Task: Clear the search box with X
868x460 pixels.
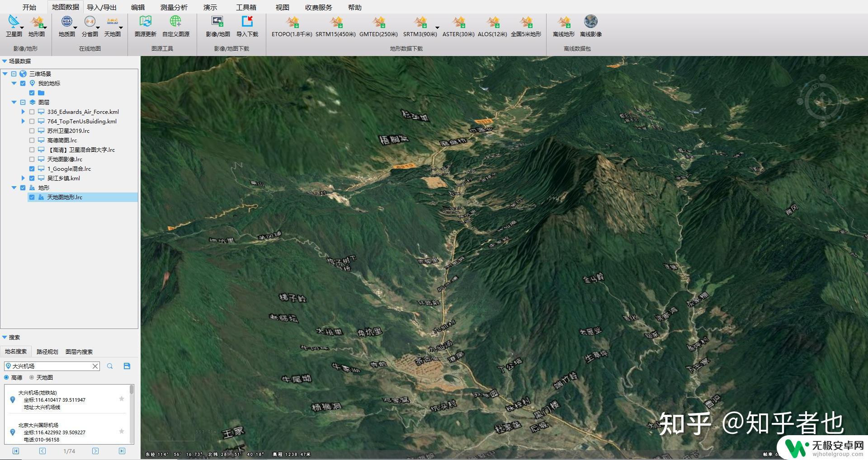Action: click(x=95, y=366)
